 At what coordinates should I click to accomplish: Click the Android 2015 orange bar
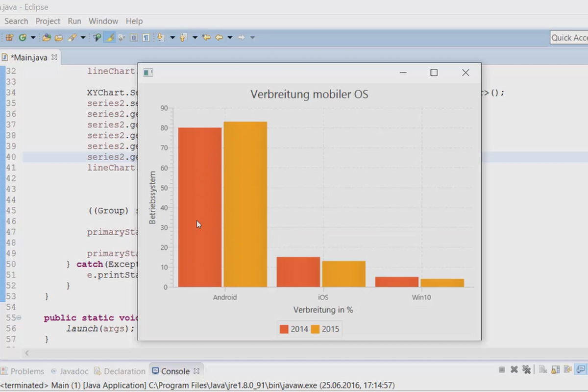[245, 204]
